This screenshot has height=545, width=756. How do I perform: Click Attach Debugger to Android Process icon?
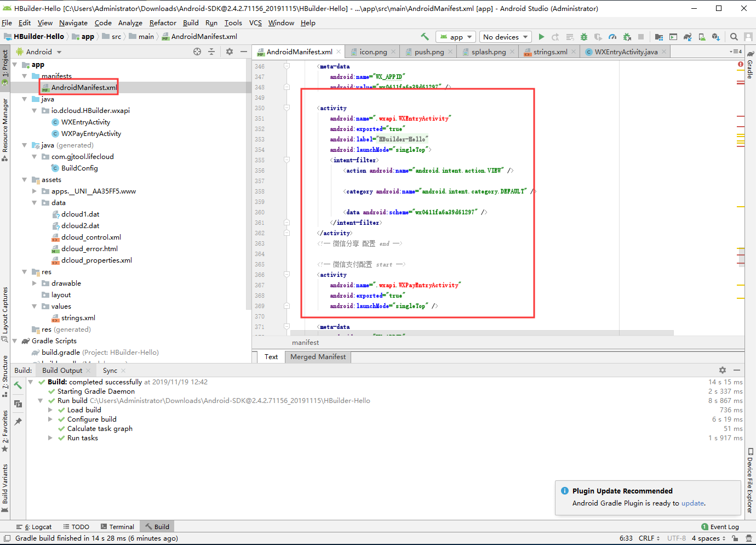tap(627, 37)
